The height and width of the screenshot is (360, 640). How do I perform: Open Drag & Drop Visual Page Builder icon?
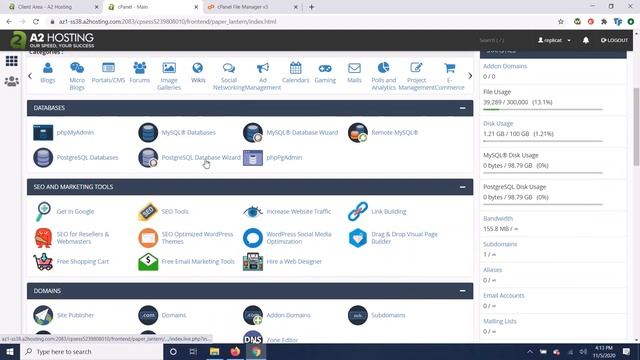tap(358, 238)
